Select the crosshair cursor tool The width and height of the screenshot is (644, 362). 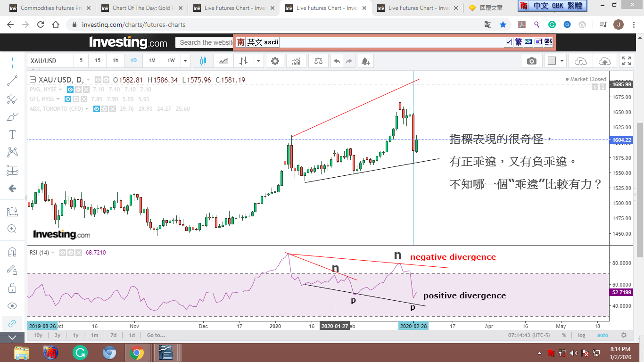13,62
